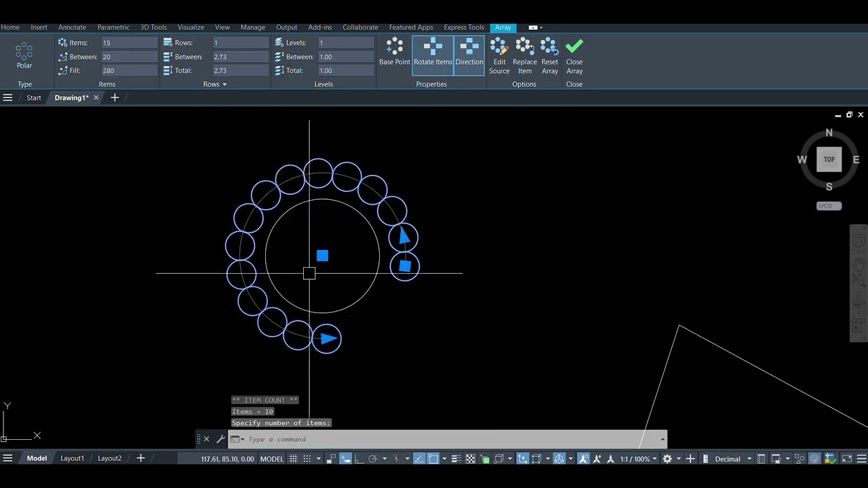Viewport: 868px width, 488px height.
Task: Click isolate objects icon in status bar
Action: pos(800,459)
